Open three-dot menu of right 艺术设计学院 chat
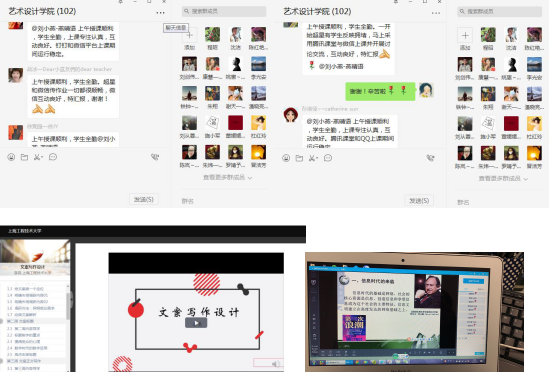549x372 pixels. (x=436, y=13)
